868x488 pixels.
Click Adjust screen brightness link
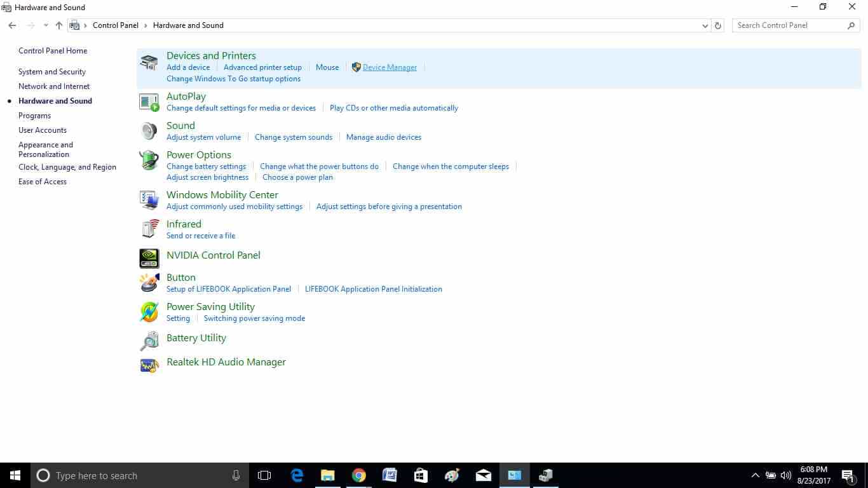coord(207,177)
